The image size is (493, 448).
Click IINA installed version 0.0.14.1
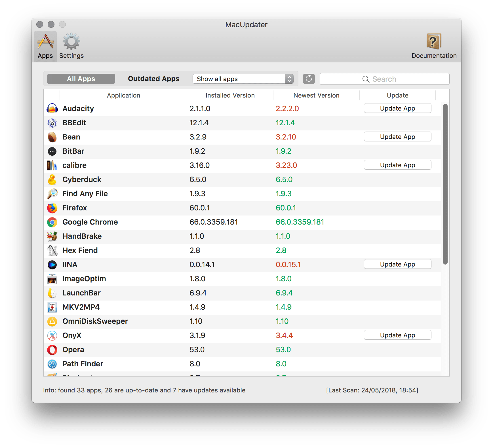pyautogui.click(x=202, y=265)
